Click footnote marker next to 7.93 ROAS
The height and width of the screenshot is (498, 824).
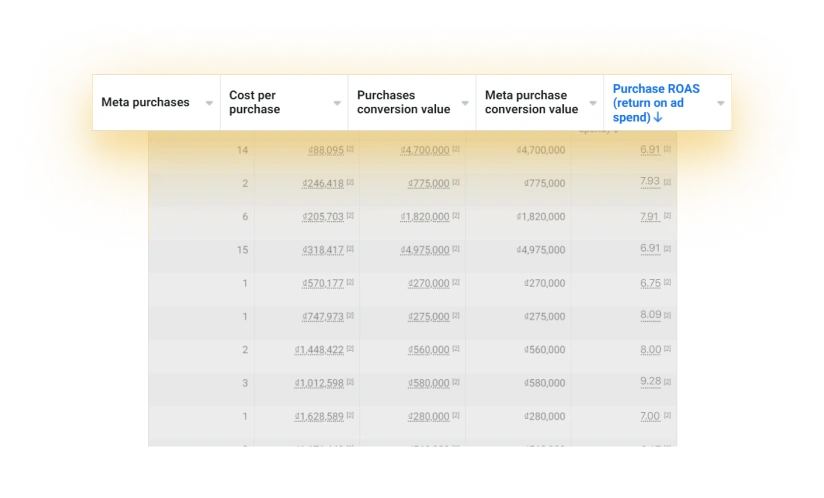coord(667,182)
